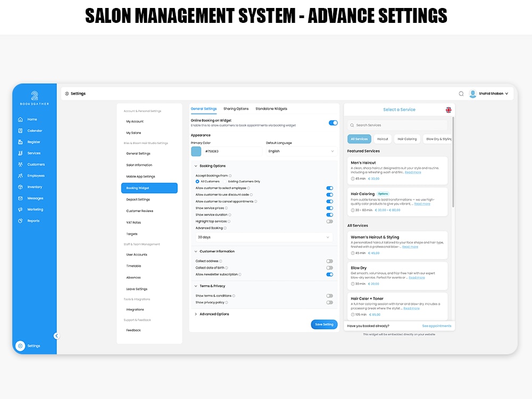532x399 pixels.
Task: Open Mobile App Settings in settings menu
Action: click(140, 177)
